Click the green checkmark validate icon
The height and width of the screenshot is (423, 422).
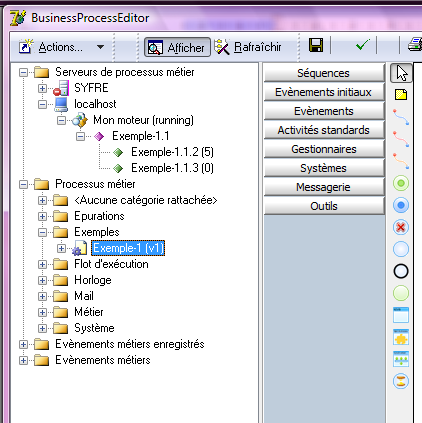(x=363, y=45)
